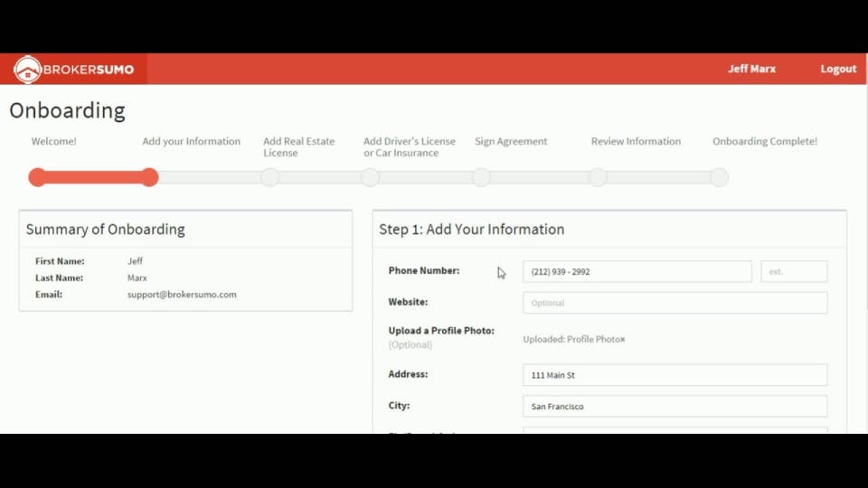Click the last name value Marx
This screenshot has width=868, height=488.
pos(137,277)
